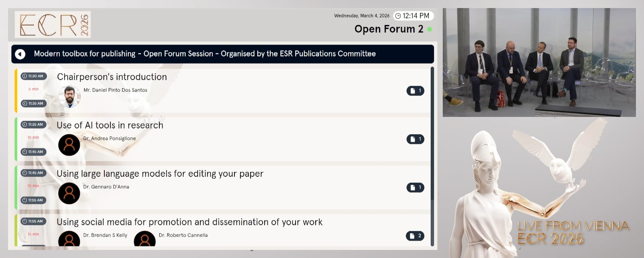
Task: Open document badge for Chairperson's introduction
Action: pyautogui.click(x=415, y=91)
